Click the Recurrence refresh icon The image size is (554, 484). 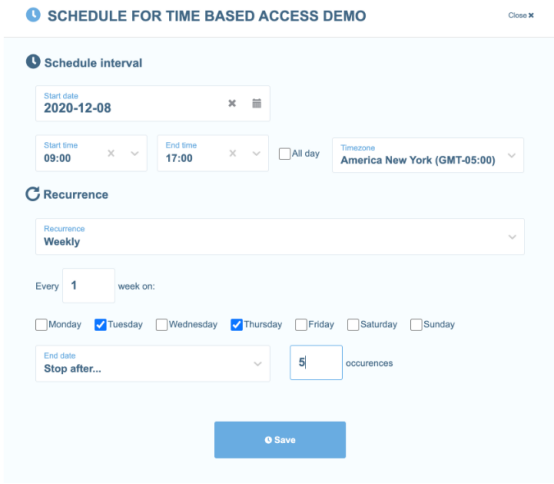pyautogui.click(x=33, y=194)
